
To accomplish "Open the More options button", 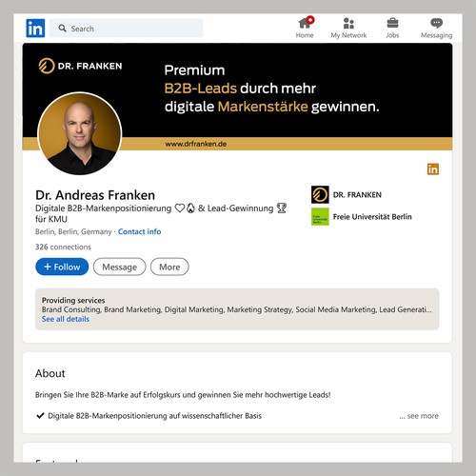I will [169, 267].
